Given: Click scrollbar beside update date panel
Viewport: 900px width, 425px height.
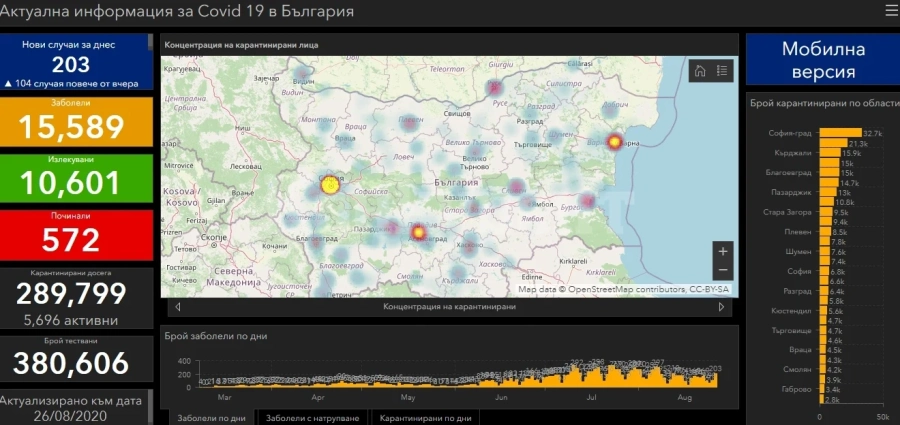Looking at the screenshot, I should (150, 407).
